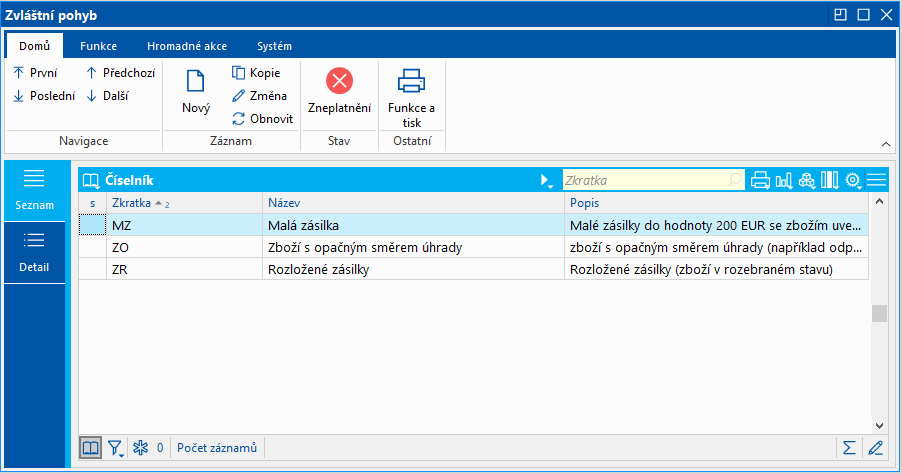The height and width of the screenshot is (474, 902).
Task: Invalidate record with red Zneplatnění icon
Action: (x=339, y=81)
